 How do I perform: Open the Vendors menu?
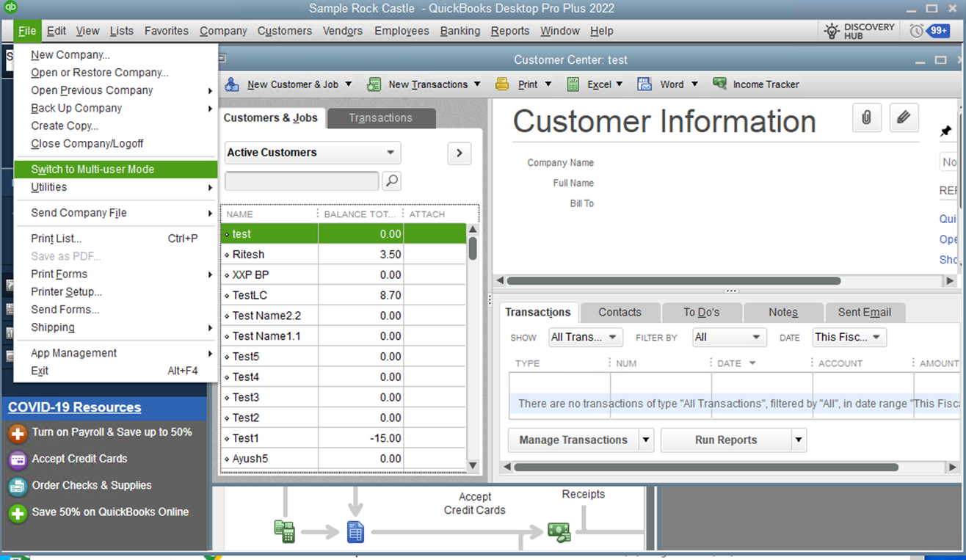[x=343, y=31]
